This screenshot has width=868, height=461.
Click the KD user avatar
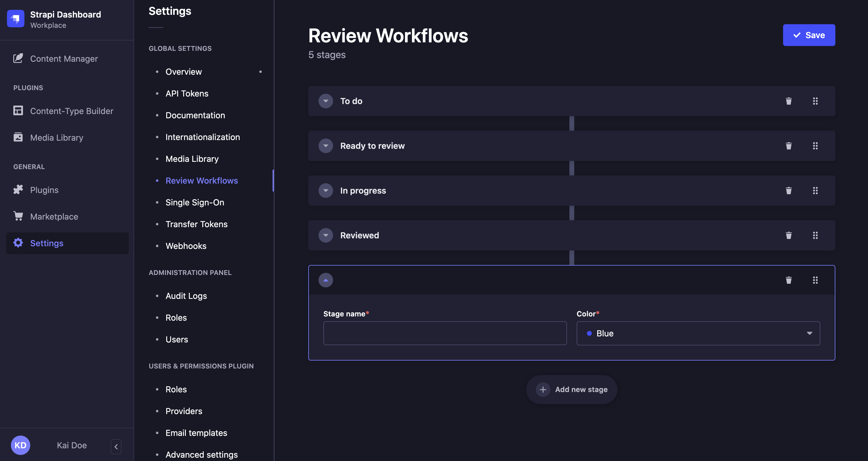click(21, 445)
